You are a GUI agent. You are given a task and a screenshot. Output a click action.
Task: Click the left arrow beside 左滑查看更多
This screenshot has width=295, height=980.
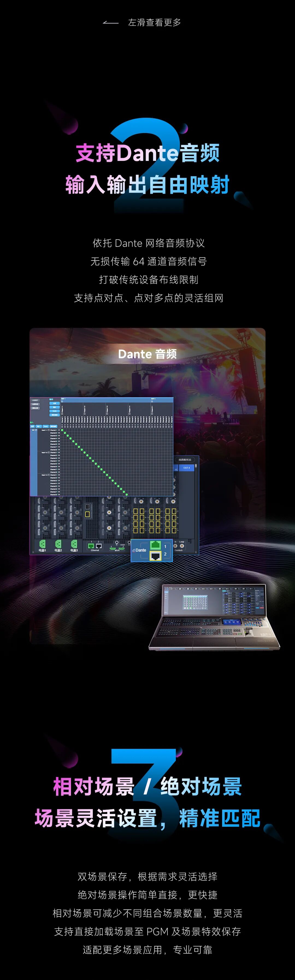pyautogui.click(x=111, y=23)
